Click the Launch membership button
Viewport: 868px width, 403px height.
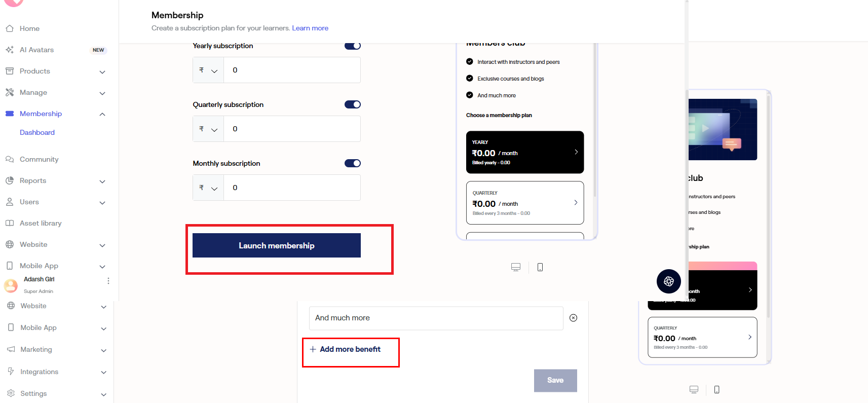pyautogui.click(x=277, y=245)
